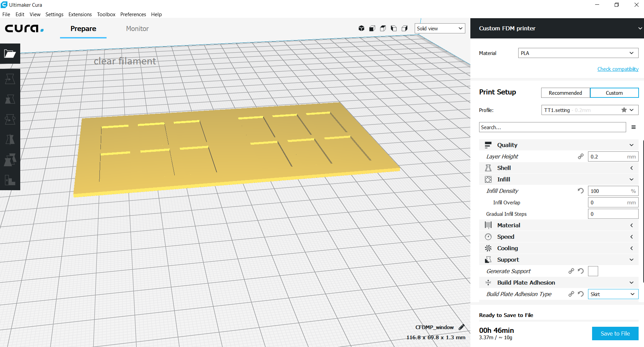
Task: Open the TT1.setting profile dropdown
Action: 590,110
